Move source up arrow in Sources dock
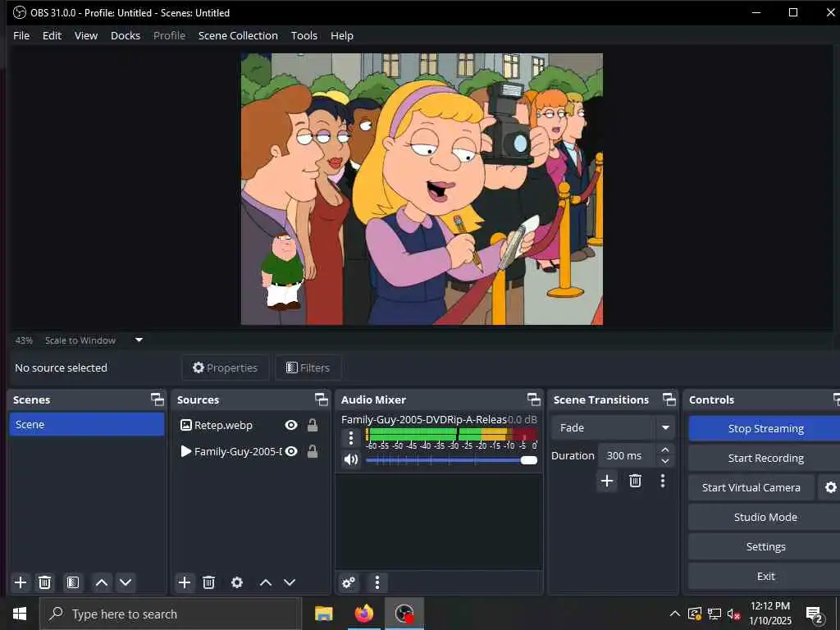The width and height of the screenshot is (840, 630). point(266,582)
